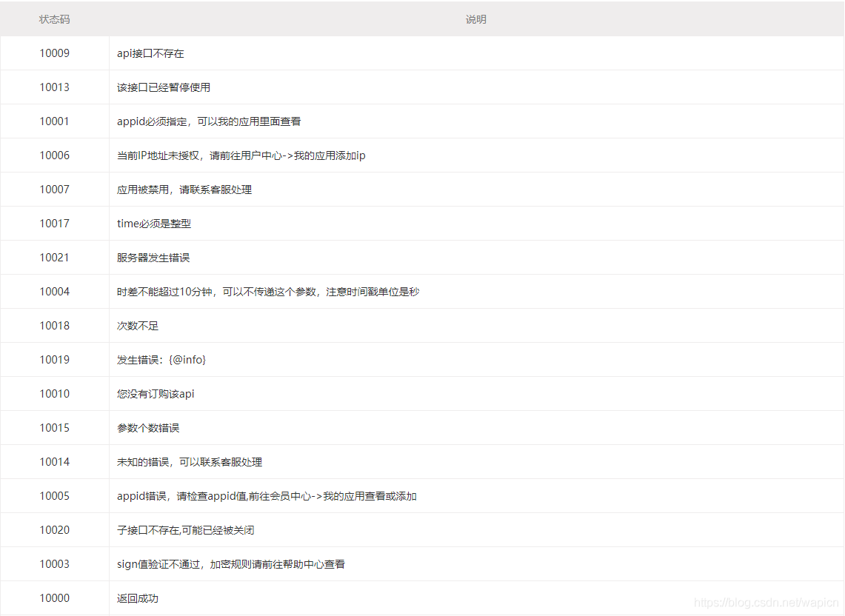Image resolution: width=845 pixels, height=616 pixels.
Task: Click description 参数个数错误
Action: click(x=148, y=427)
